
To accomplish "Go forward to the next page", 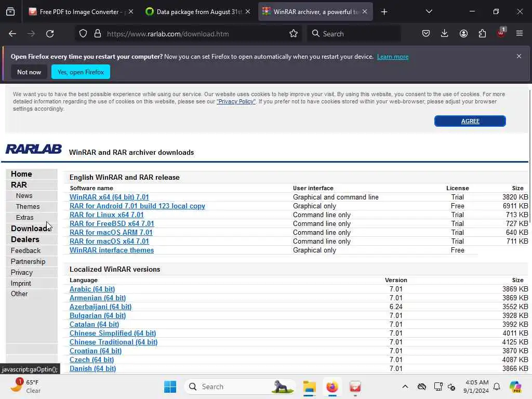I will coord(31,34).
